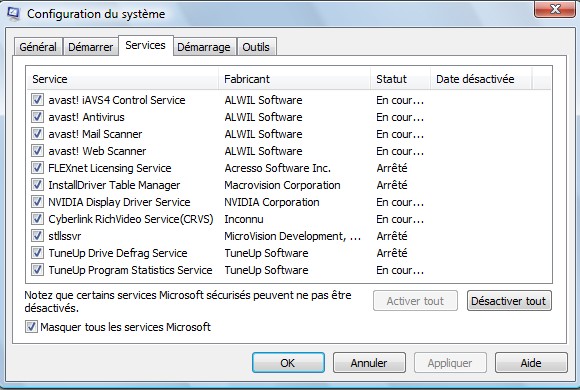Confirm with the OK button

288,363
